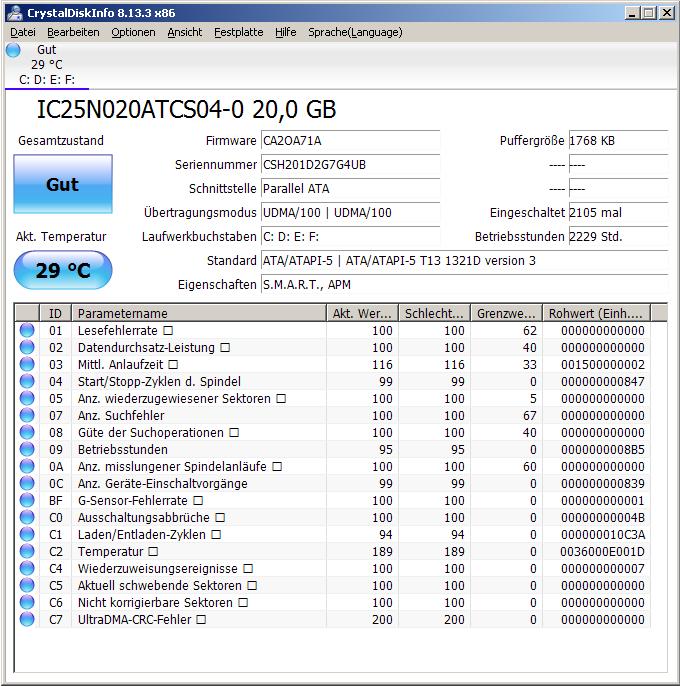Click status orb for misslungener Spindelanläufe row
This screenshot has width=680, height=686.
[x=27, y=466]
